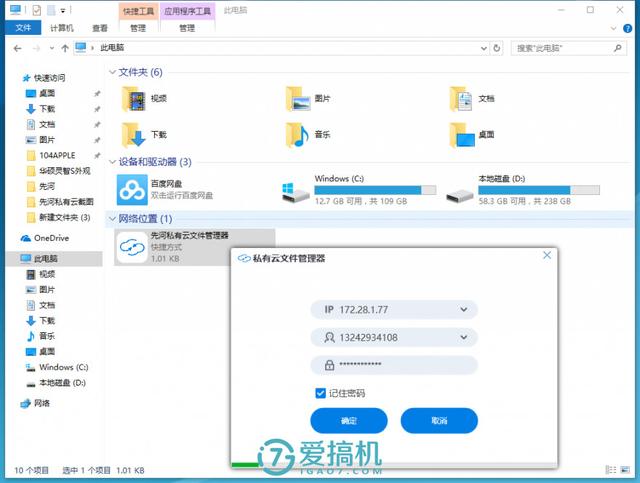Viewport: 640px width, 483px height.
Task: Open the account number dropdown
Action: coord(464,337)
